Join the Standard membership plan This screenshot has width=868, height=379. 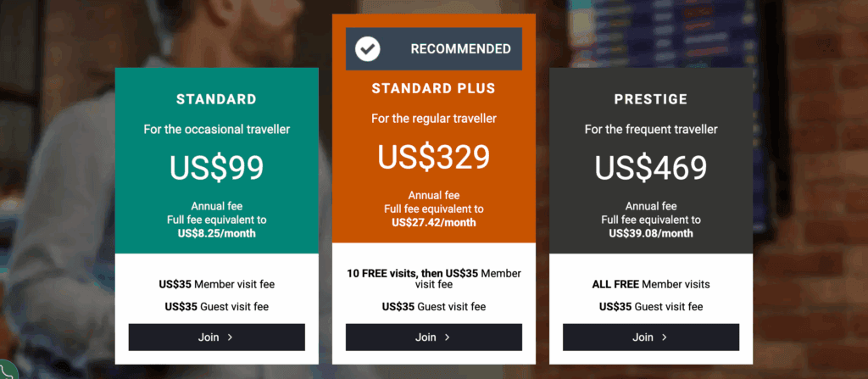point(216,337)
